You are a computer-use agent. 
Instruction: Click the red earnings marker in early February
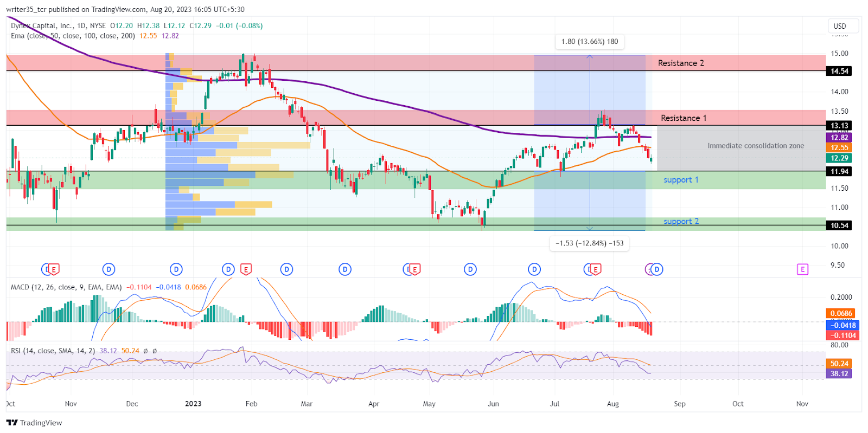(246, 269)
